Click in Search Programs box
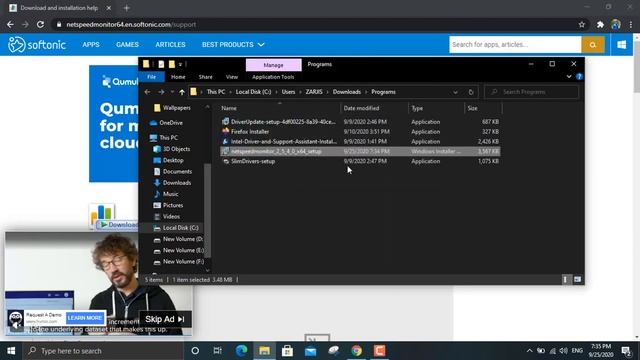640x360 pixels. coord(531,92)
